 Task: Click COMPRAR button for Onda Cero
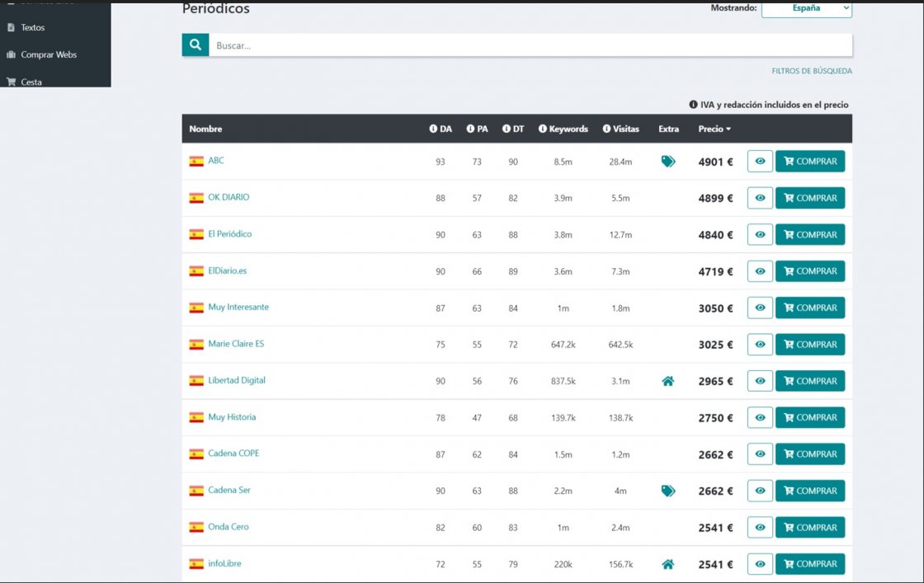[x=810, y=527]
